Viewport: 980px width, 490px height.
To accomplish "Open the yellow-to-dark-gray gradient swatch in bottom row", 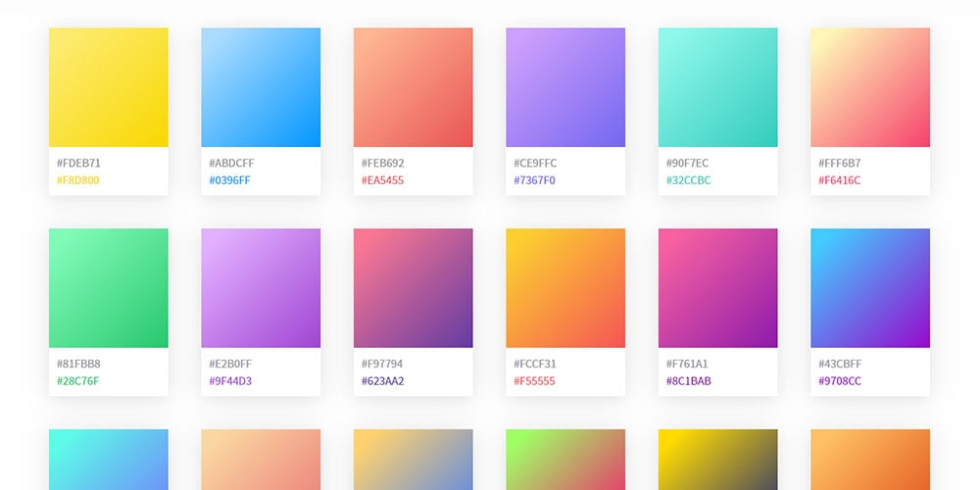I will (718, 460).
